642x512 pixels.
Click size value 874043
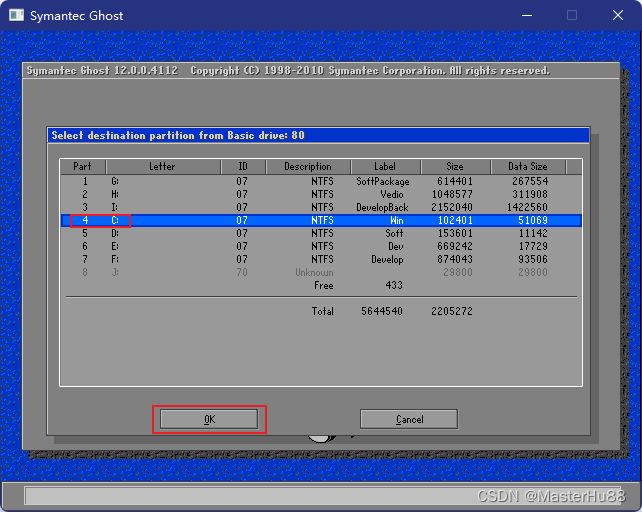[x=455, y=259]
